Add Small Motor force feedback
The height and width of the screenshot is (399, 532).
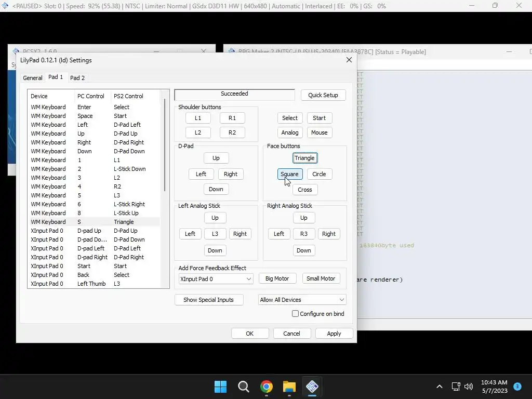(x=321, y=278)
